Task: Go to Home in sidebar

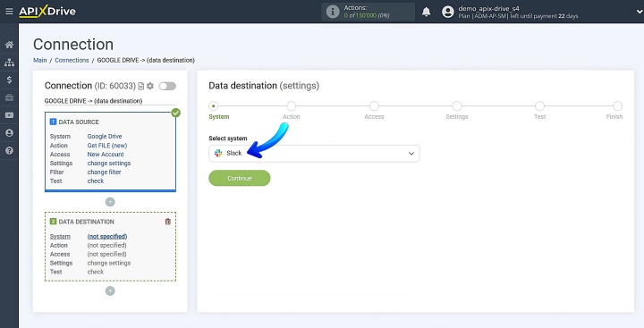Action: pyautogui.click(x=9, y=45)
